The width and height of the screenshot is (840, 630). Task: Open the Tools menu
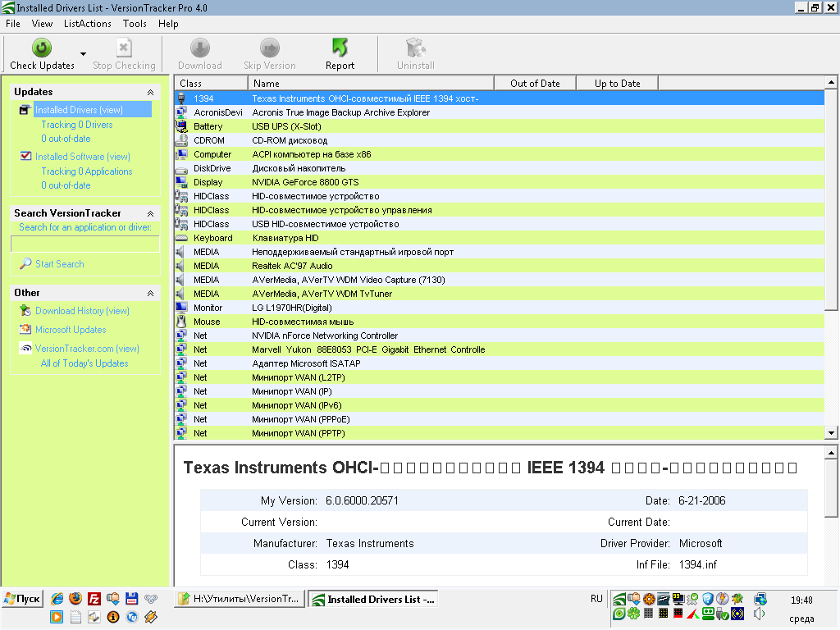click(x=135, y=24)
